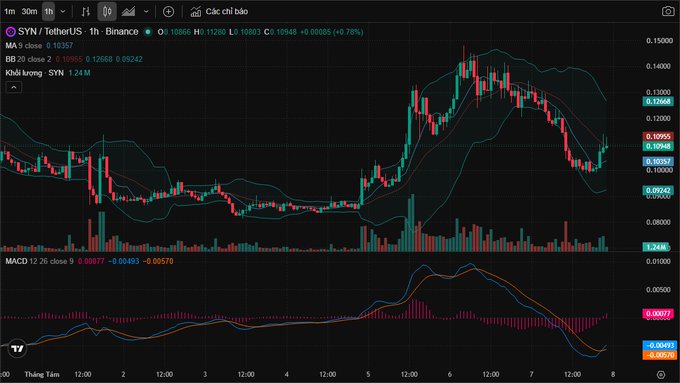Select the candlestick chart style icon
Image resolution: width=680 pixels, height=383 pixels.
pos(107,12)
